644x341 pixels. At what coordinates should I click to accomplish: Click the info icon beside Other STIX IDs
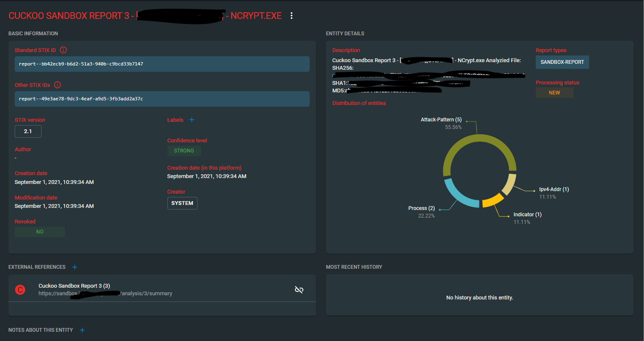(x=58, y=85)
